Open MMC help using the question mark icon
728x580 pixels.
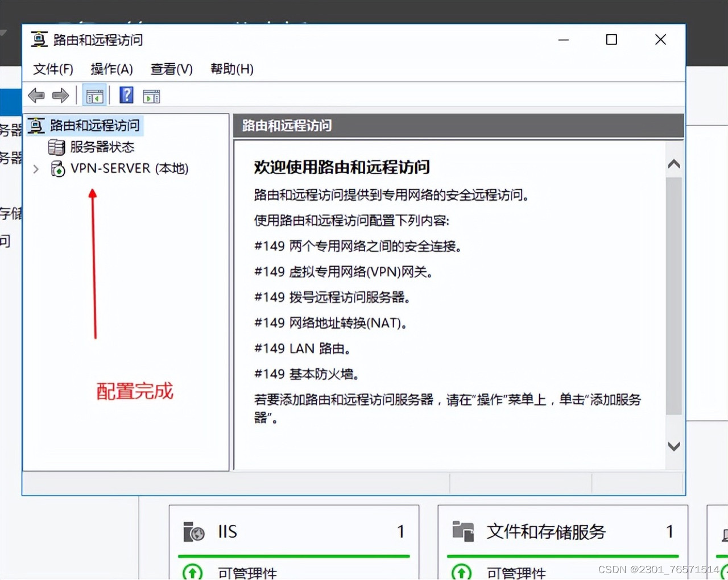coord(126,95)
